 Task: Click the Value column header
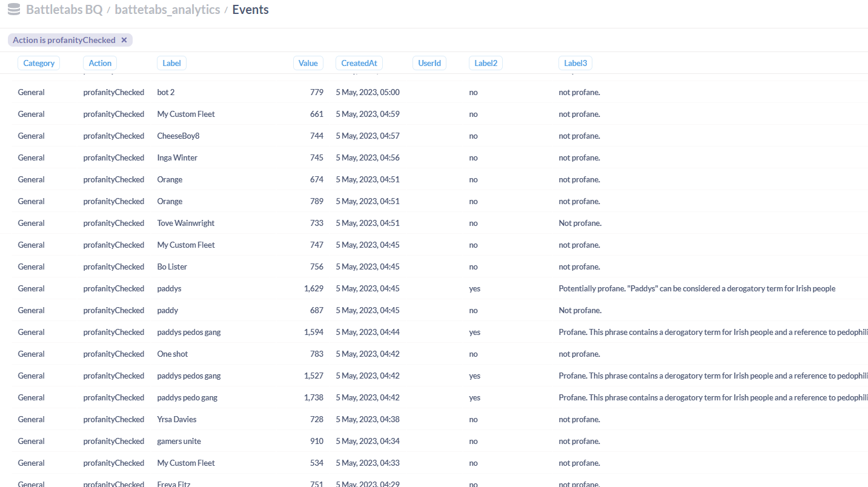(308, 63)
